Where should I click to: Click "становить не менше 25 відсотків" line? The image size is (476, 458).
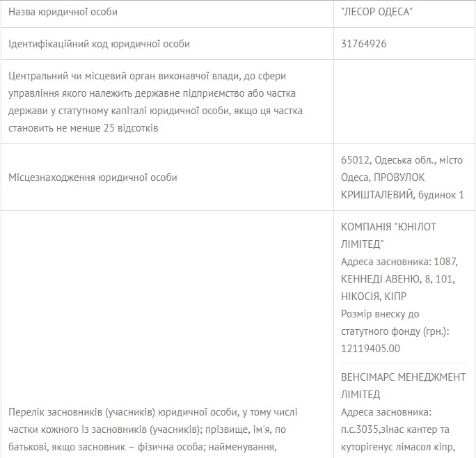[x=84, y=128]
